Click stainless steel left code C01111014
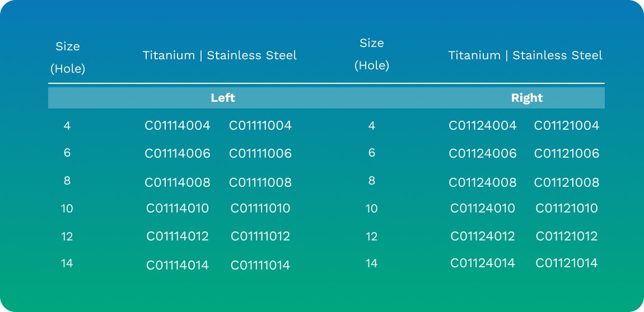This screenshot has height=312, width=644. click(x=260, y=265)
